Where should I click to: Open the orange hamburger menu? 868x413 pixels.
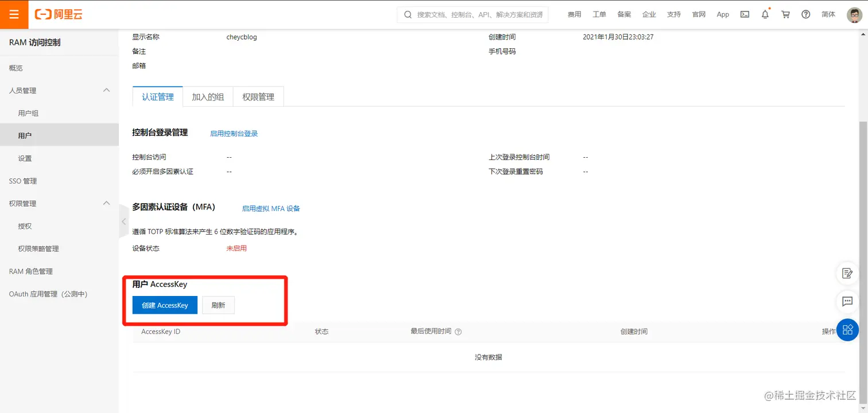point(14,14)
